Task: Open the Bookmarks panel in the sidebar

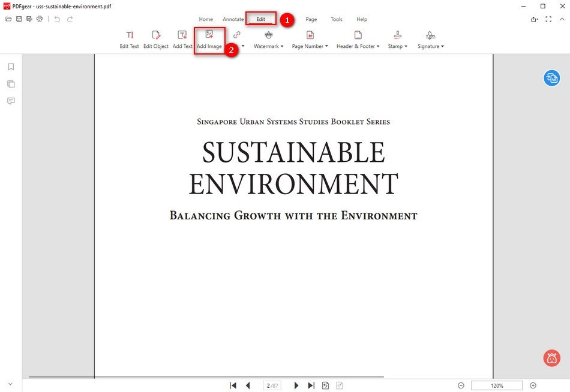Action: click(10, 67)
